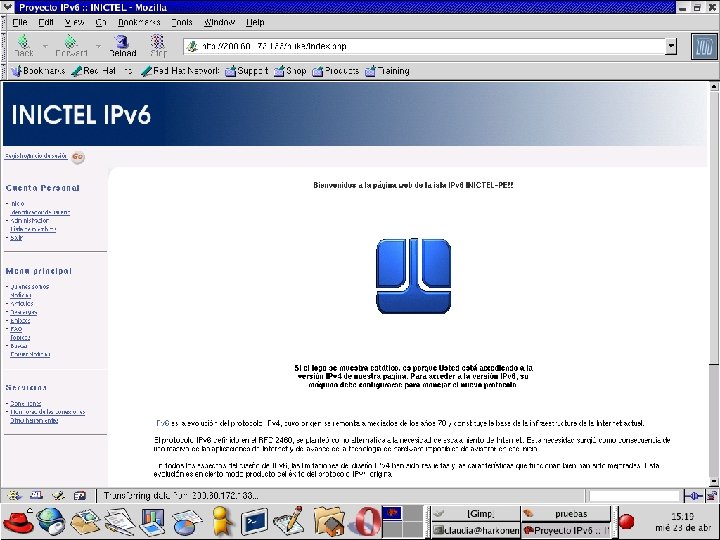Open the home folder icon in the panel

(329, 522)
